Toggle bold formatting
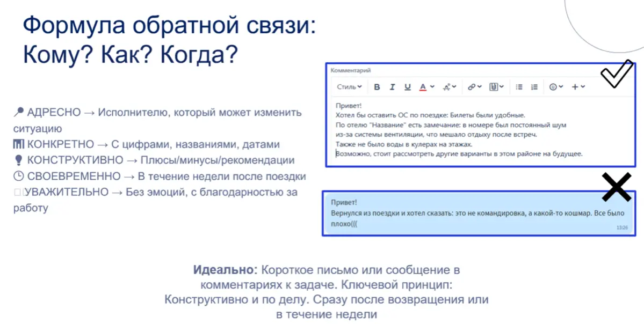The height and width of the screenshot is (324, 644). [x=377, y=86]
